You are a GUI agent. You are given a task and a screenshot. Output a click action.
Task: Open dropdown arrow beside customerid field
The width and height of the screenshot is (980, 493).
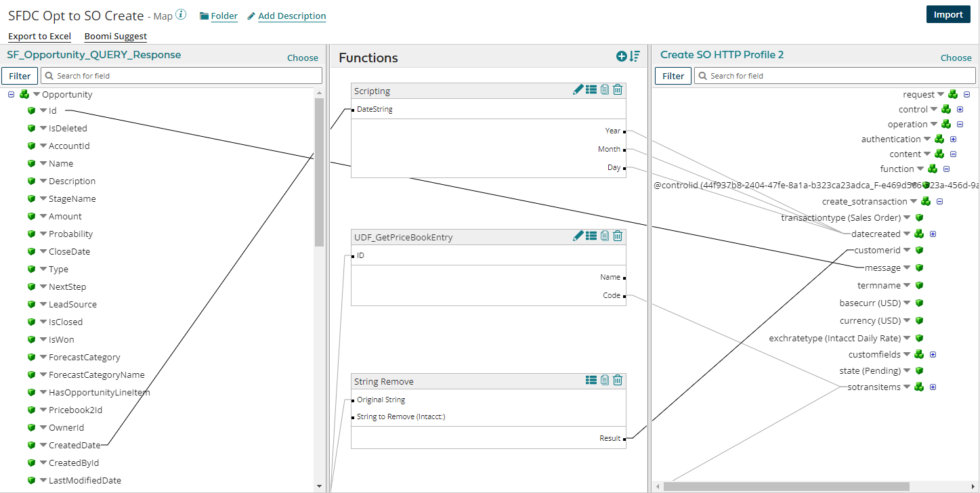(x=908, y=251)
